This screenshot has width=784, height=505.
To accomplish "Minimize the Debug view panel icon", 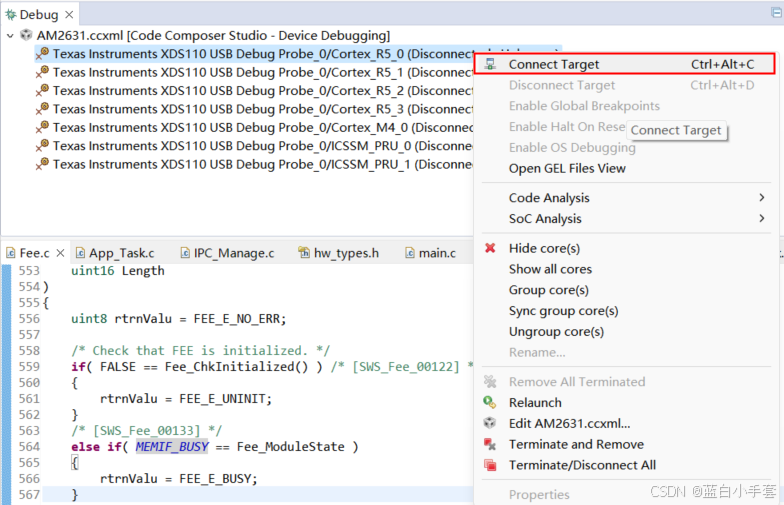I will click(776, 13).
